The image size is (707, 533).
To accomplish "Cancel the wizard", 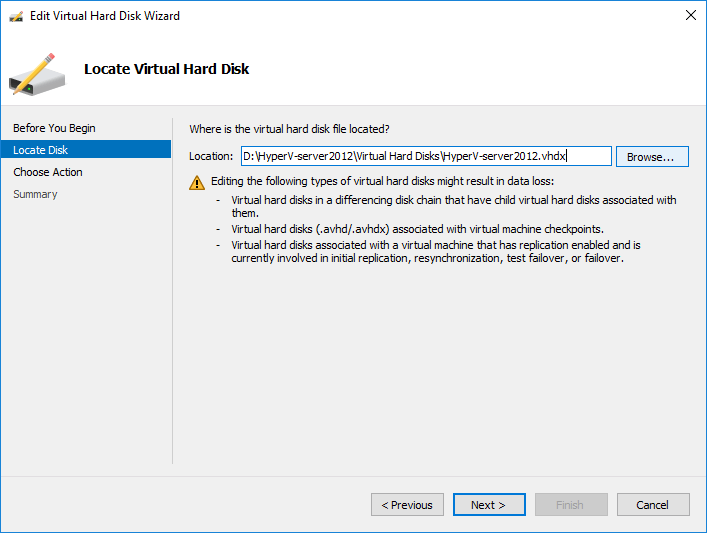I will [653, 505].
